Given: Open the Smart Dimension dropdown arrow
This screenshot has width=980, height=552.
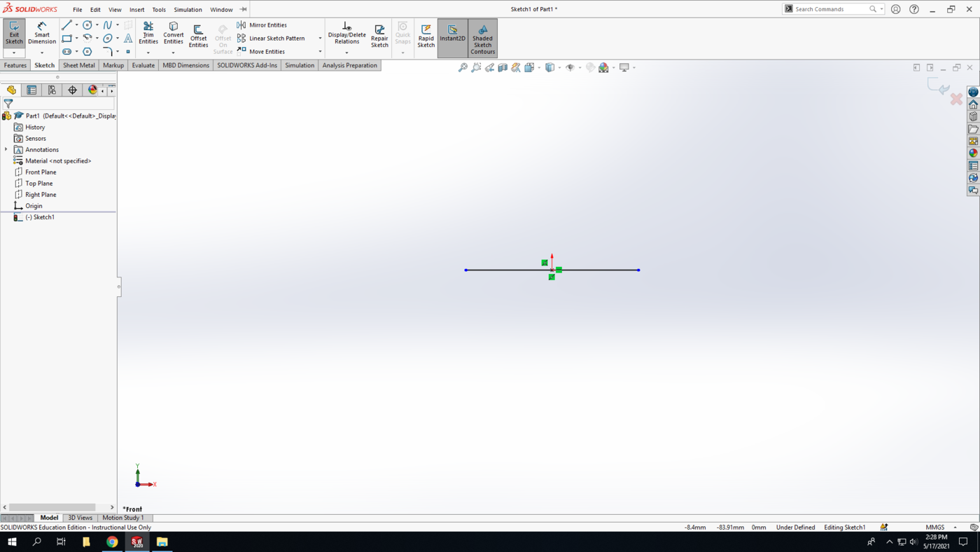Looking at the screenshot, I should point(42,53).
